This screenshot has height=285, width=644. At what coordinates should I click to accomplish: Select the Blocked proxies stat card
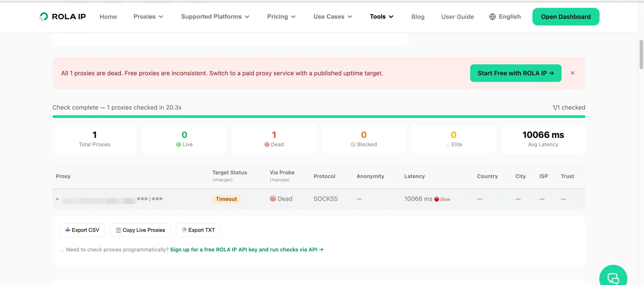[364, 139]
